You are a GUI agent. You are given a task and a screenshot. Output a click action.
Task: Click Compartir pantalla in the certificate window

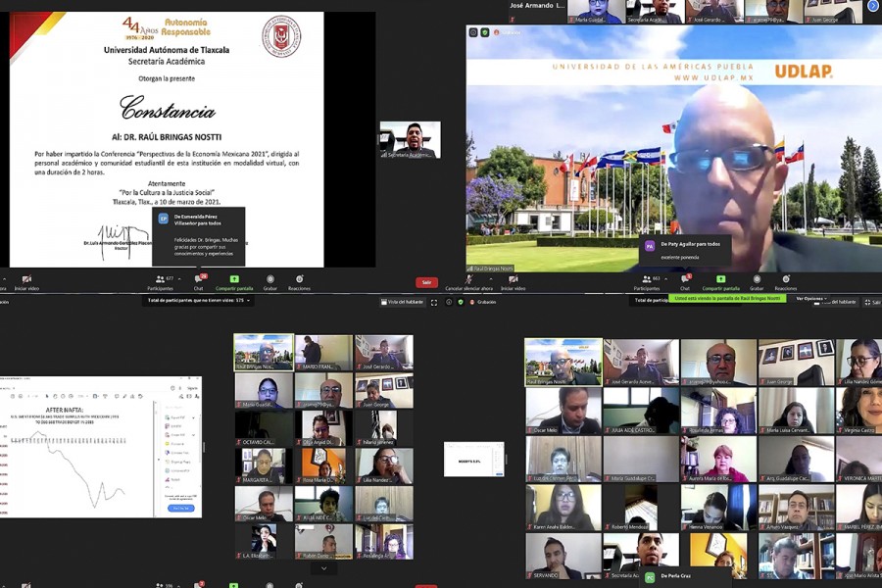click(x=234, y=282)
